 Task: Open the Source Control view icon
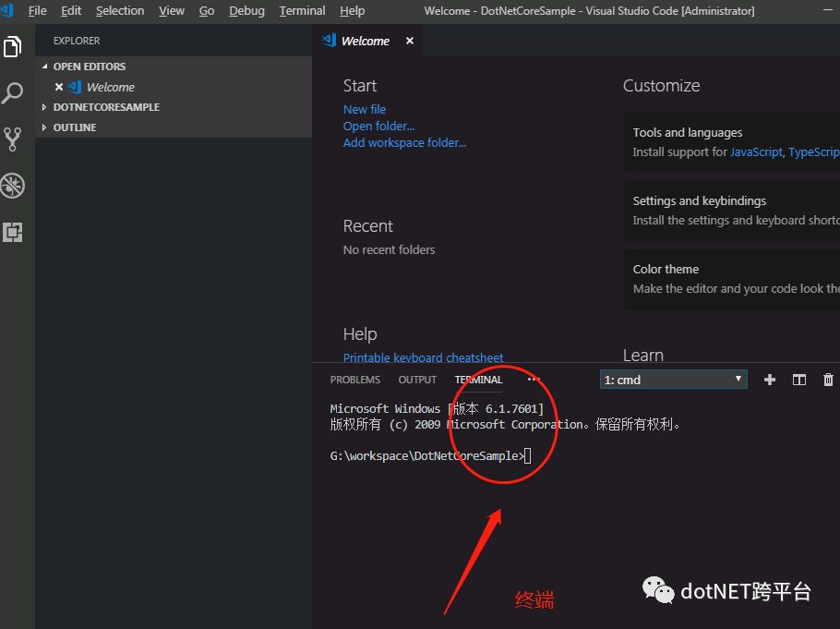coord(12,139)
